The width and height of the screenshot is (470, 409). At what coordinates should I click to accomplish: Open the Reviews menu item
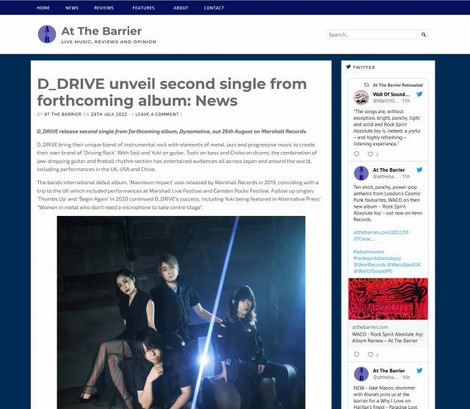[104, 8]
